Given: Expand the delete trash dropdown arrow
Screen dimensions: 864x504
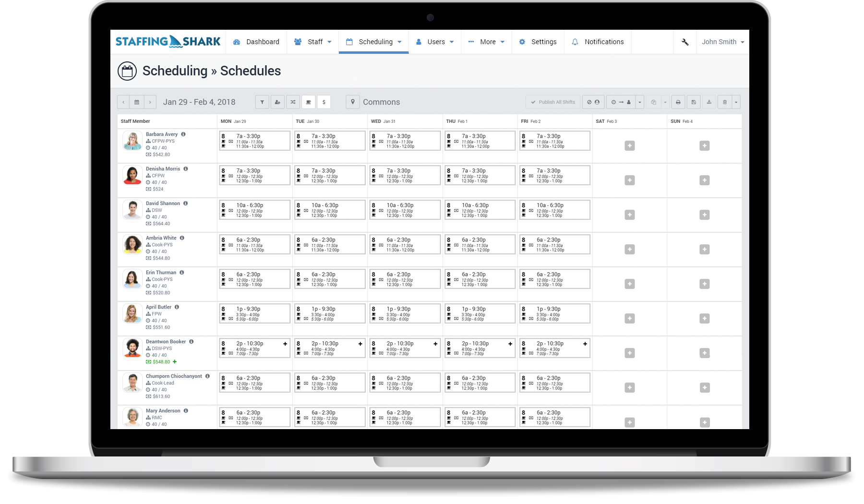Looking at the screenshot, I should 736,102.
